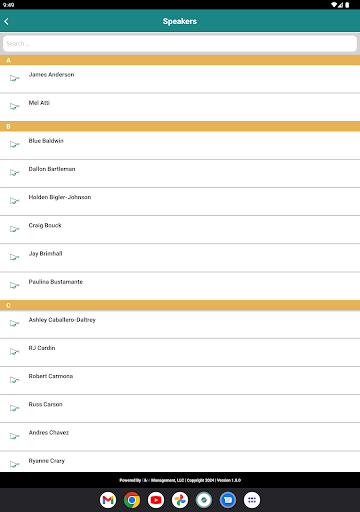
Task: Open Holden Bigler-Johnson speaker entry
Action: coord(180,202)
